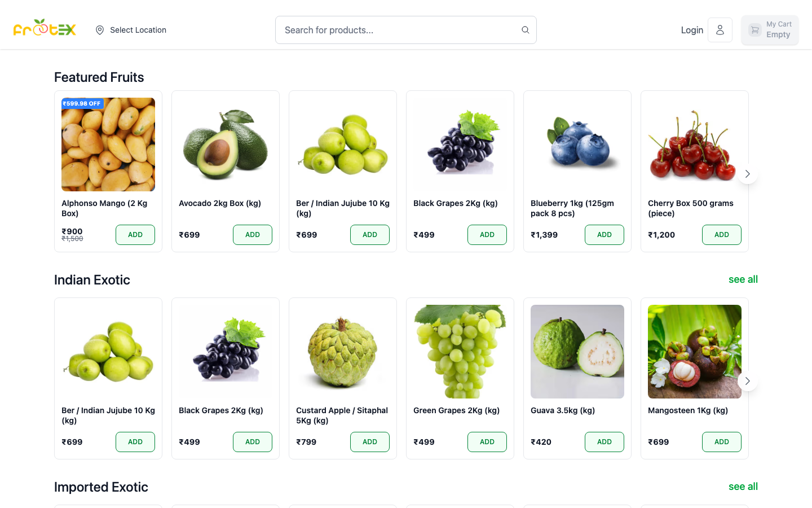Open see all for Indian Exotic
Image resolution: width=812 pixels, height=508 pixels.
coord(743,279)
